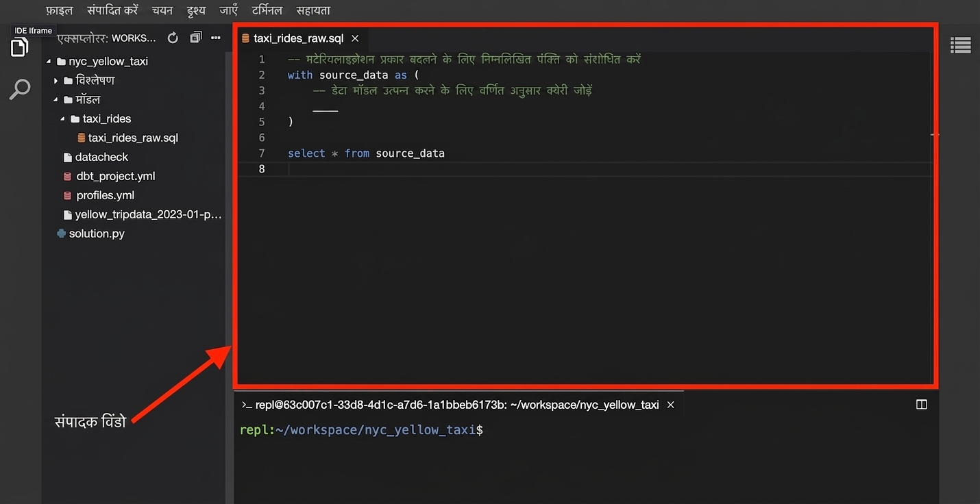Open the दृश्य menu

pos(196,10)
